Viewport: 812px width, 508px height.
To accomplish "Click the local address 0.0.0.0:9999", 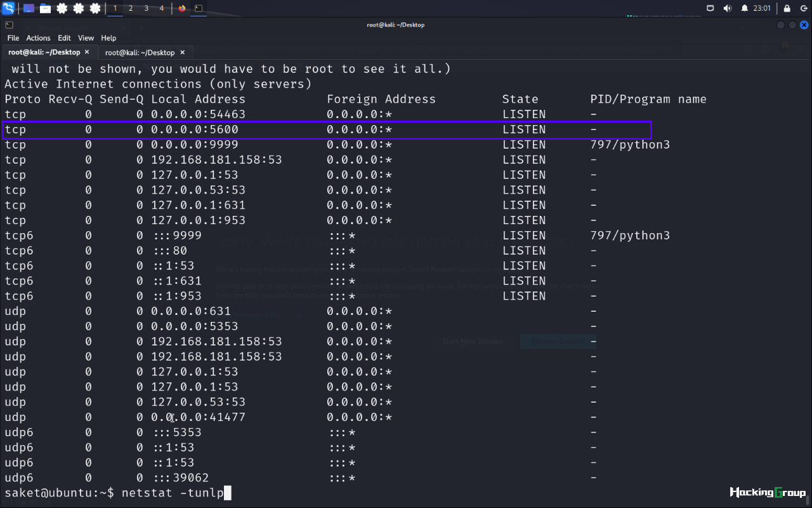I will [195, 145].
